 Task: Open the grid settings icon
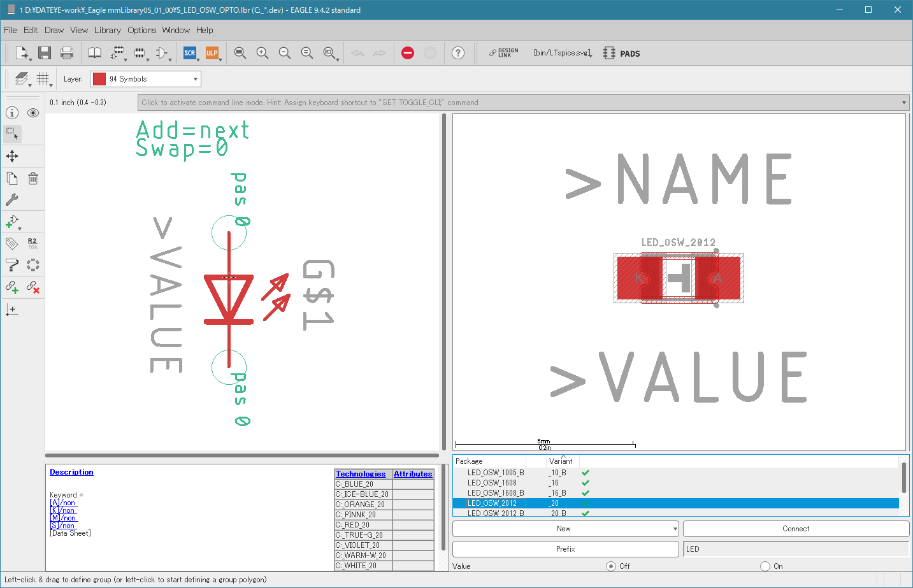[x=43, y=78]
